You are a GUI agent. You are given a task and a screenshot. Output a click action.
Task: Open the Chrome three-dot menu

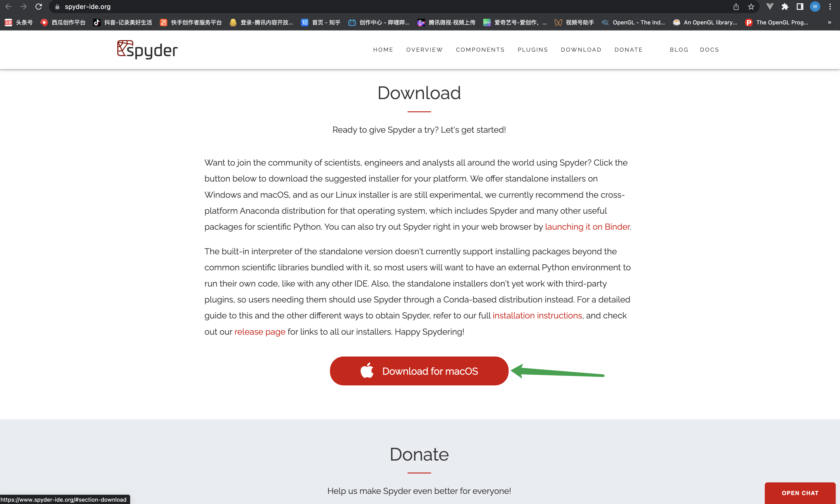coord(830,6)
